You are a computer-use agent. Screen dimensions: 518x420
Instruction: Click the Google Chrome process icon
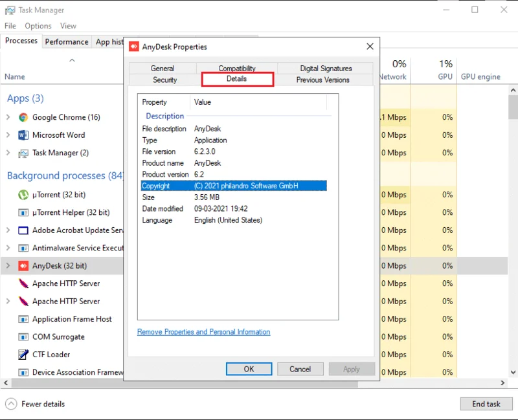(x=23, y=117)
